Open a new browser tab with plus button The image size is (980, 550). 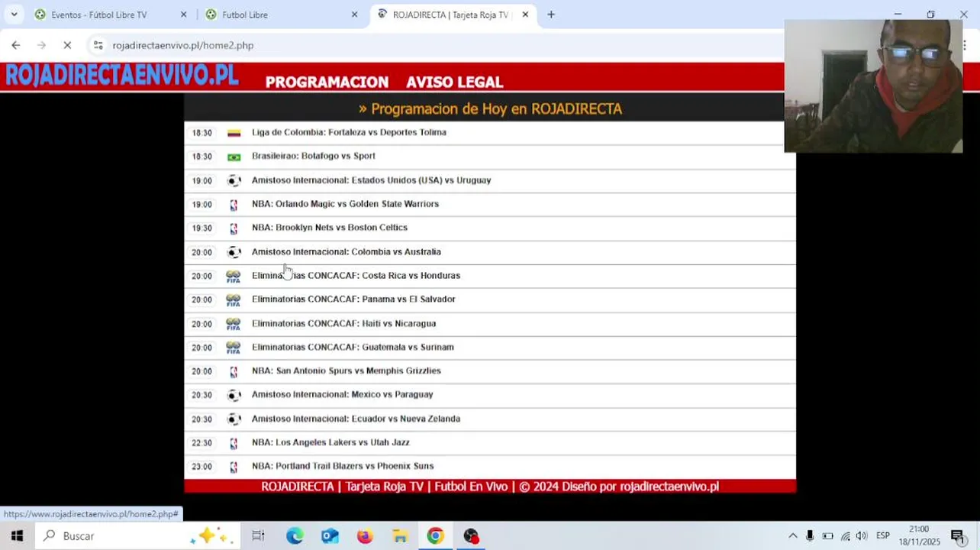click(x=551, y=15)
